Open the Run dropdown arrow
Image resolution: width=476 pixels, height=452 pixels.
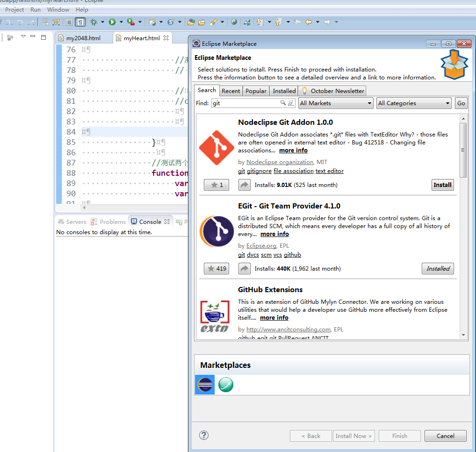click(121, 22)
